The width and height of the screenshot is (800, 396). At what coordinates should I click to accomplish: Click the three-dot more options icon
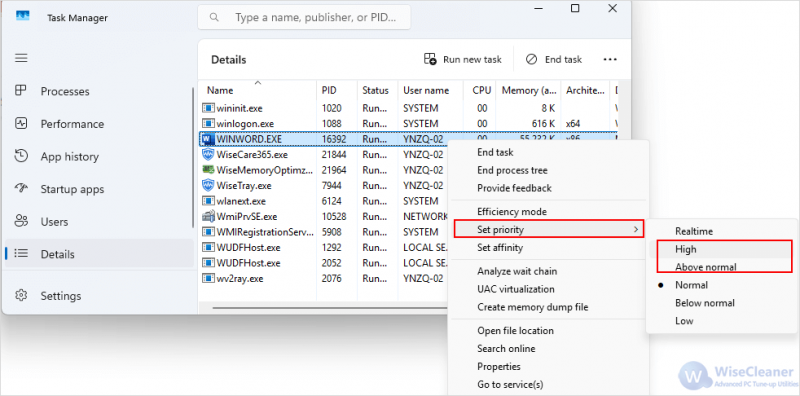tap(610, 60)
